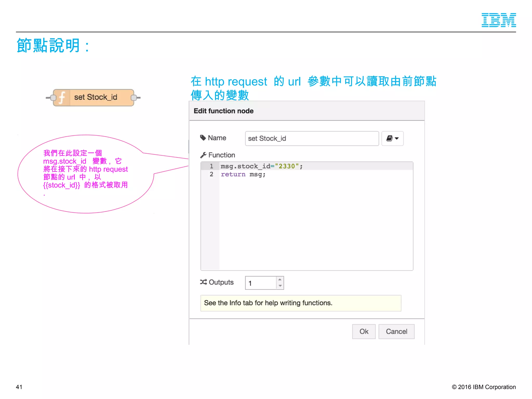Viewport: 532px width, 399px height.
Task: Click inside the Outputs number field
Action: 261,283
